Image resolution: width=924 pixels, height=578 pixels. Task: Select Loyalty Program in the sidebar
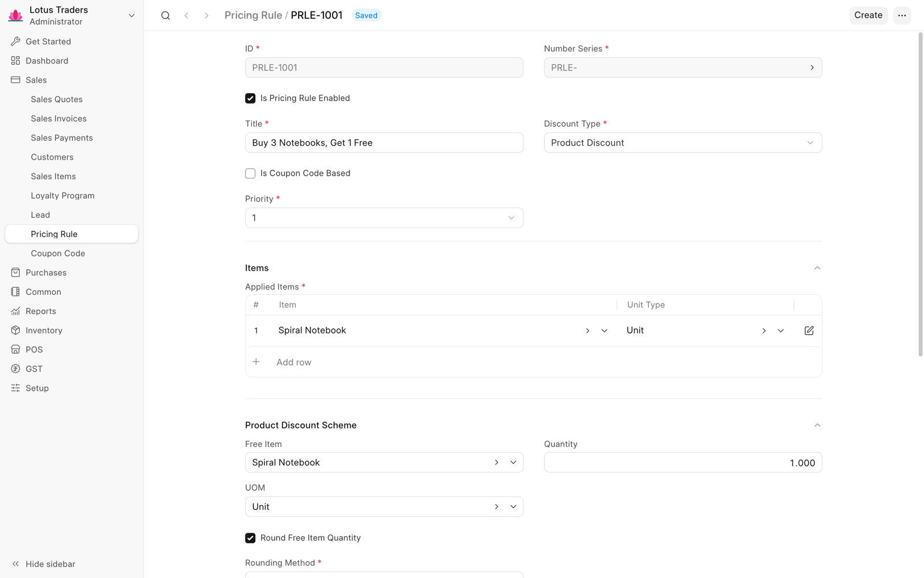72,195
